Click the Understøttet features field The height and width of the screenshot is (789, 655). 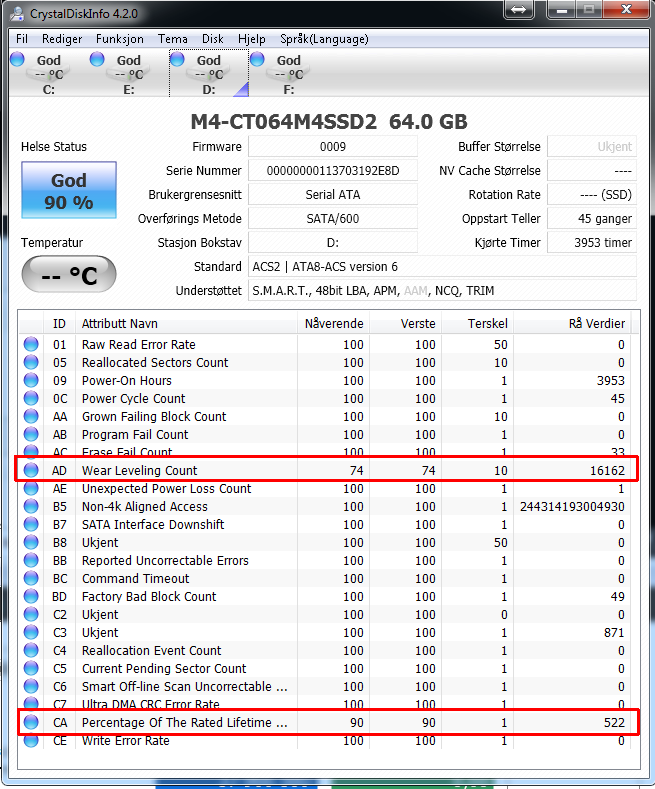(x=442, y=290)
